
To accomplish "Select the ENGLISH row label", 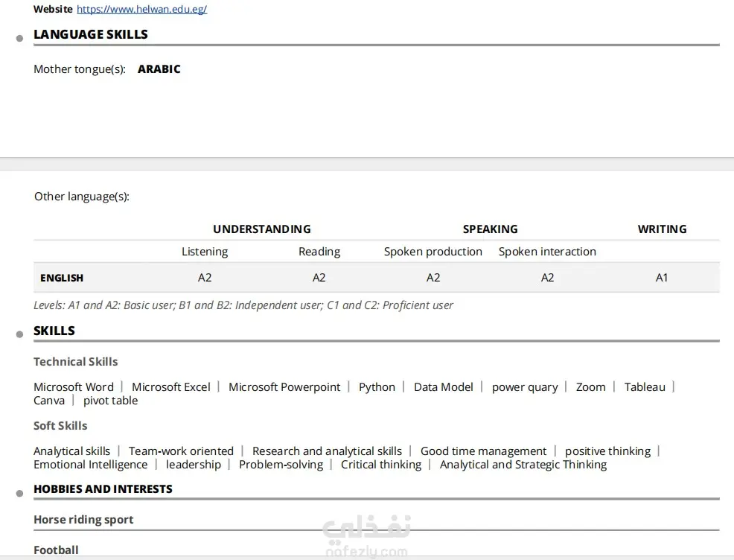I will (x=62, y=278).
